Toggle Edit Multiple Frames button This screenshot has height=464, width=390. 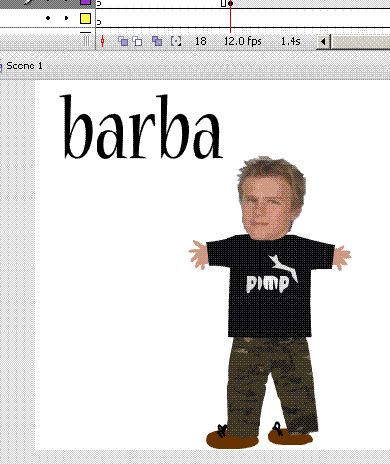[x=157, y=41]
